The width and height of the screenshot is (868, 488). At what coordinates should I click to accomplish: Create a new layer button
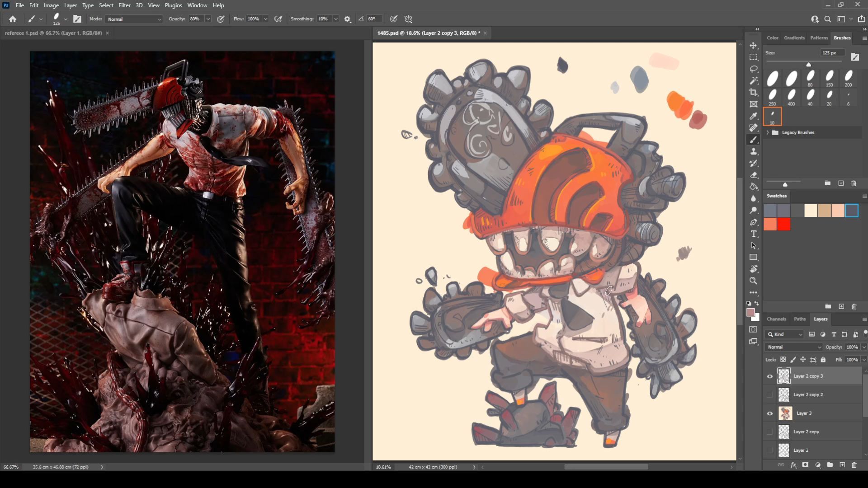click(x=842, y=465)
